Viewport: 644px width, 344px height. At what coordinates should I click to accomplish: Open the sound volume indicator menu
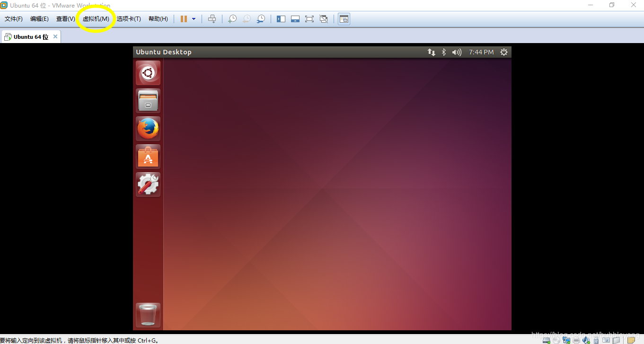pos(457,52)
